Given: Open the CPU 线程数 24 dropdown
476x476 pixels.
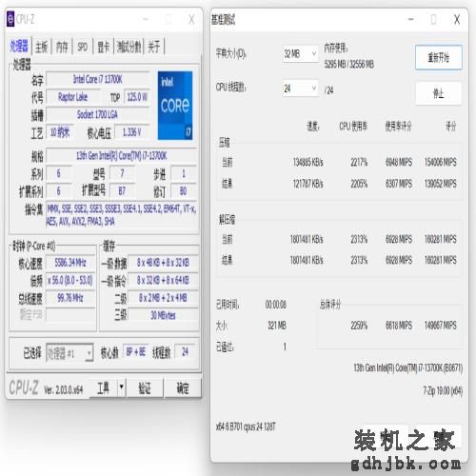Looking at the screenshot, I should (300, 89).
